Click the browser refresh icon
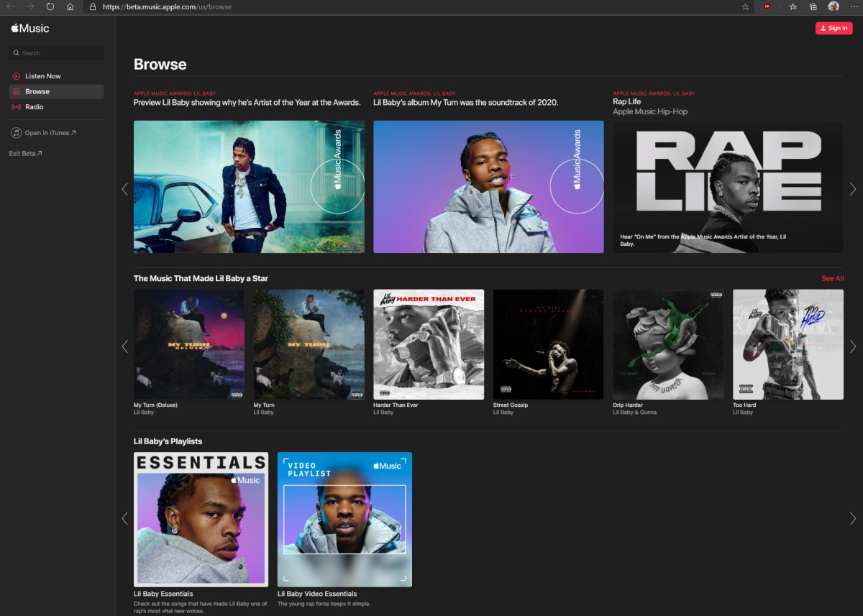This screenshot has height=616, width=863. click(50, 6)
